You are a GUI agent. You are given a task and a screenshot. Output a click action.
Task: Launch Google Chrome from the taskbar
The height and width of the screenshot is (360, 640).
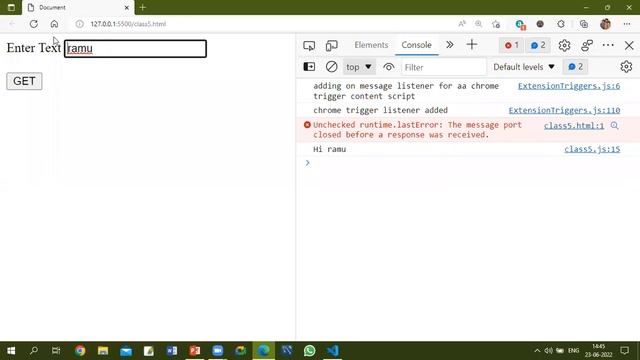tap(80, 351)
